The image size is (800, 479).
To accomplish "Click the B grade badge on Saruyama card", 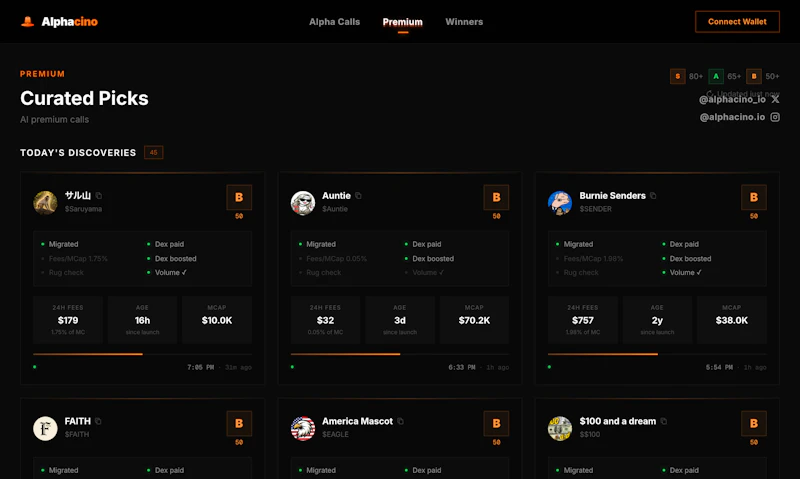I will click(x=239, y=197).
